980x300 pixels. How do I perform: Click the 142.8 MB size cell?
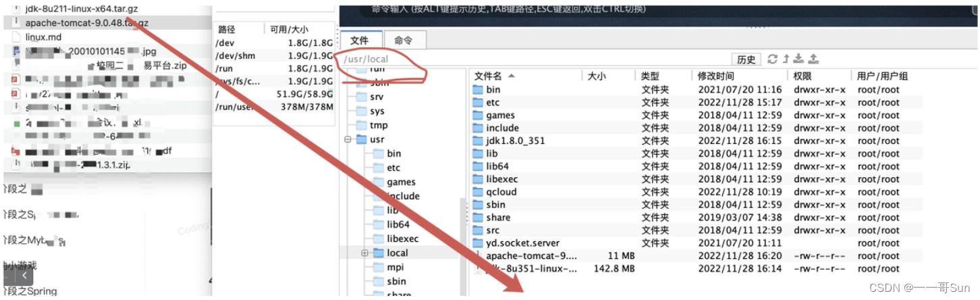[613, 269]
